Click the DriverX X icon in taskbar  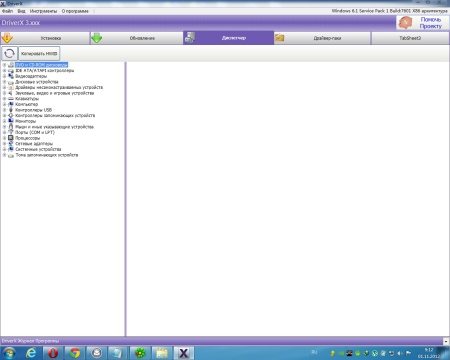(183, 353)
